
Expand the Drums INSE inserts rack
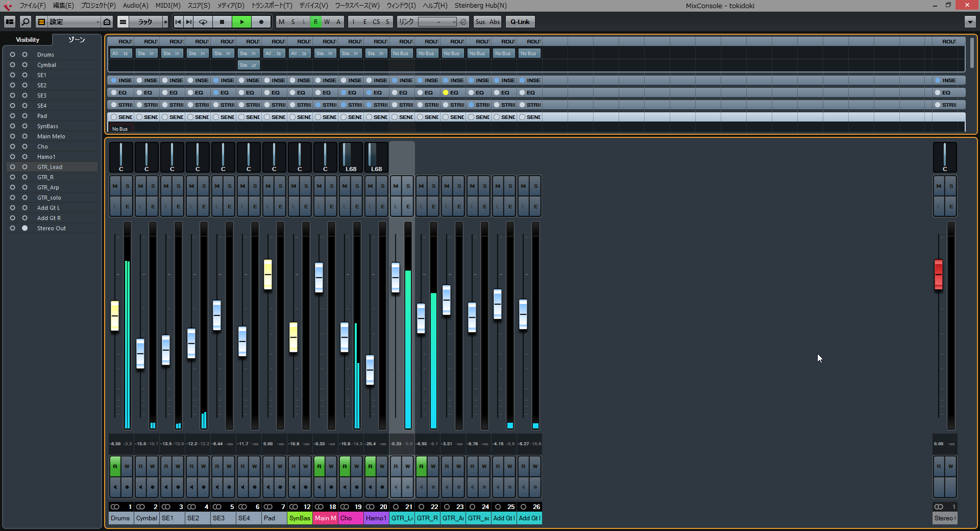[121, 80]
